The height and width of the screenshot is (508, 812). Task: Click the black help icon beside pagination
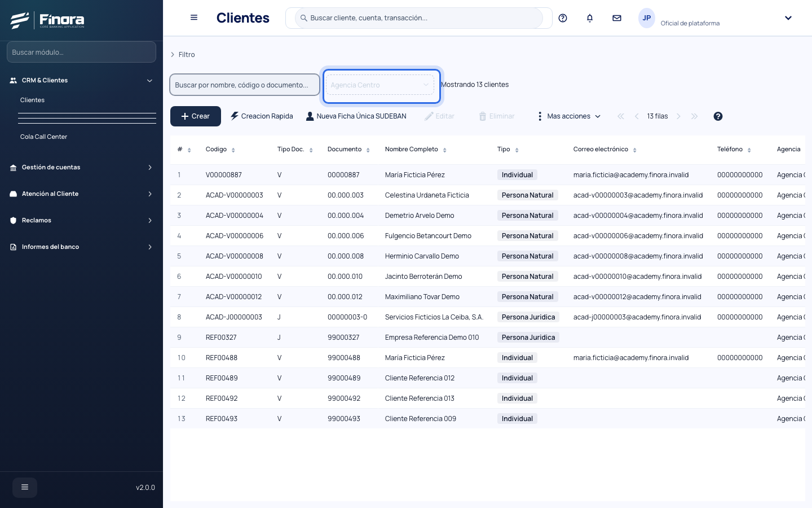click(718, 116)
